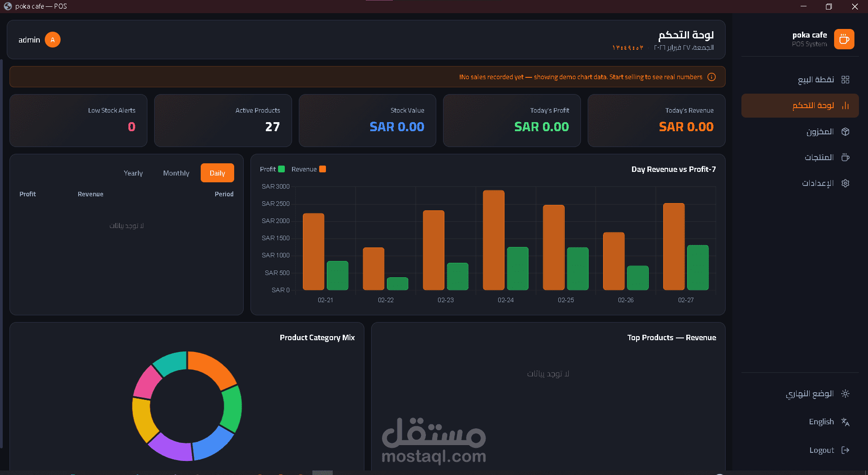
Task: Click the Low Stock Alerts card
Action: click(78, 120)
